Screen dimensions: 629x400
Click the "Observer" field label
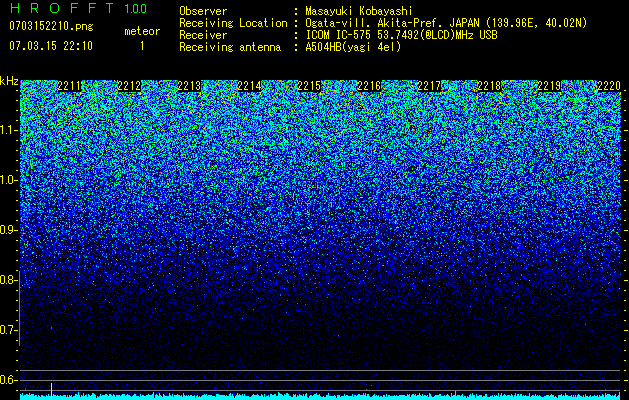(203, 11)
